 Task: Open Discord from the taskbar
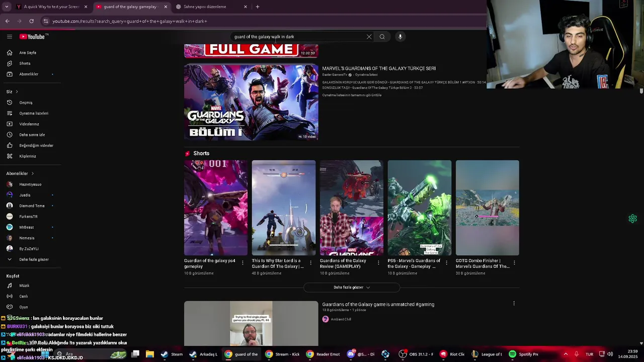coord(360,354)
